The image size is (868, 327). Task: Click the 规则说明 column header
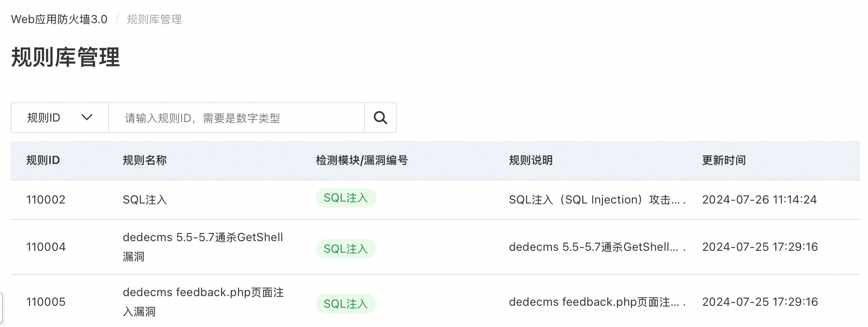tap(531, 160)
